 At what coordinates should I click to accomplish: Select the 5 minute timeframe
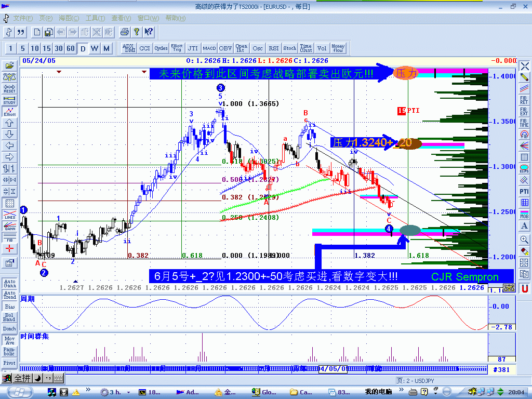pos(23,48)
